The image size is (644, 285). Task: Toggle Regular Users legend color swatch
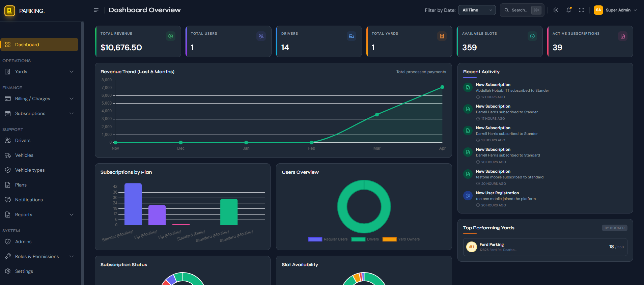coord(315,239)
